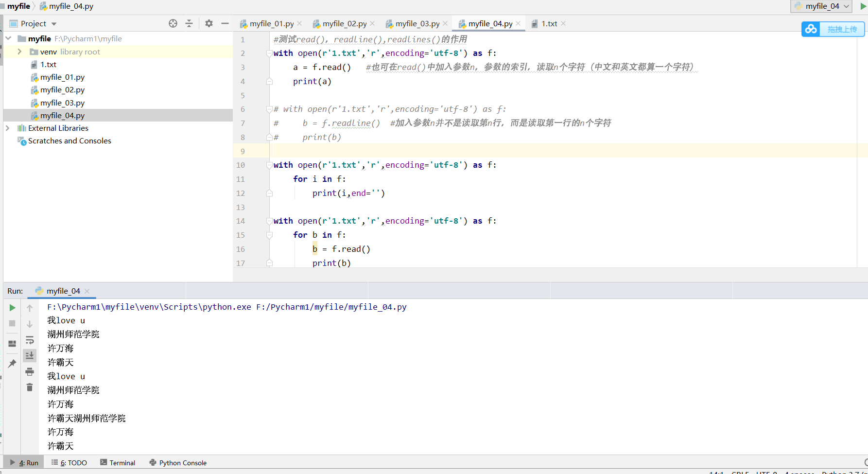Open the 4: Run tool window
Viewport: 868px width, 474px height.
24,462
